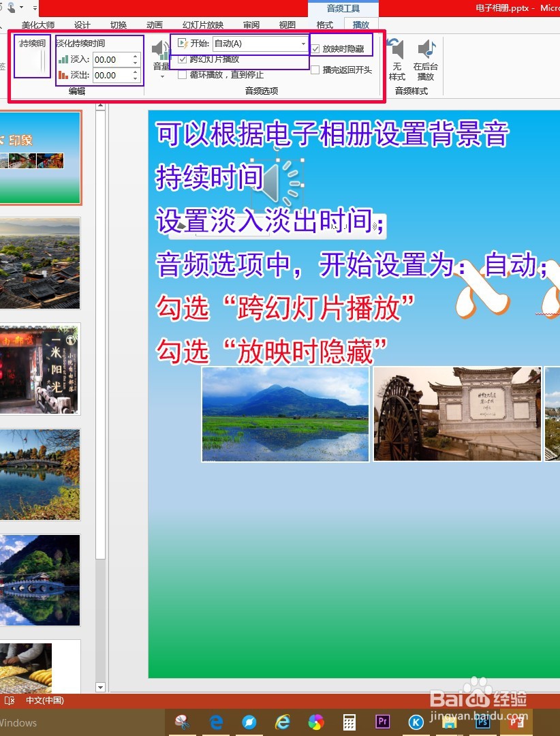This screenshot has height=736, width=560.
Task: Select the 一米阳光 sign slide thumbnail
Action: tap(40, 369)
